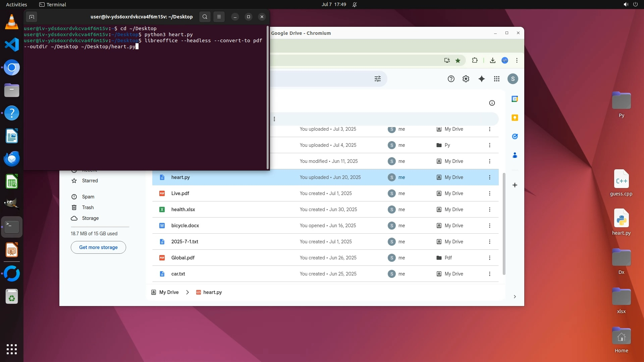The image size is (644, 362).
Task: Open Google Drive settings gear
Action: 466,79
